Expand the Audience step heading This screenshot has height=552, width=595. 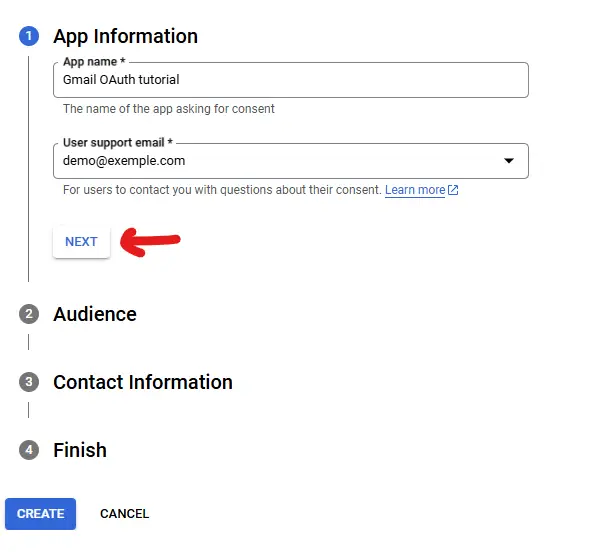(95, 314)
